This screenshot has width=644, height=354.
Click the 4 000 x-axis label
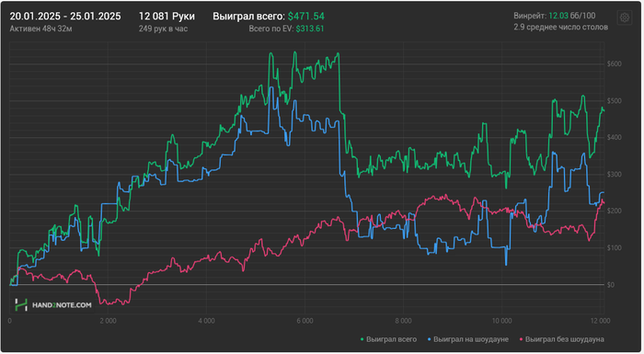206,321
